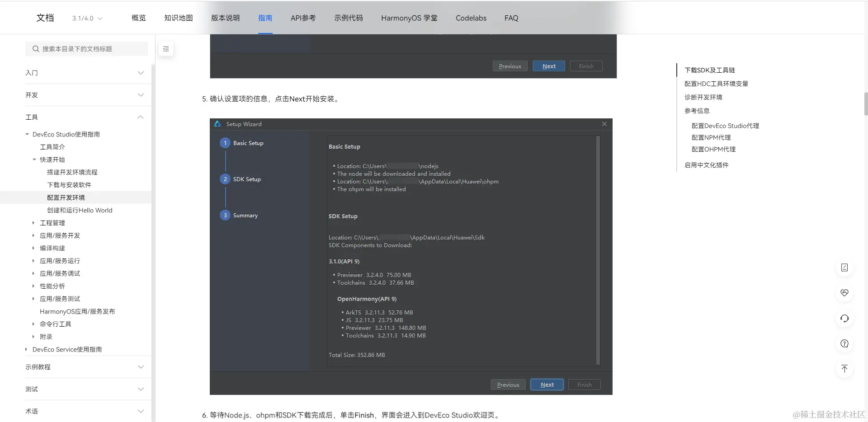Image resolution: width=868 pixels, height=422 pixels.
Task: Open the customer service headset icon
Action: point(844,318)
